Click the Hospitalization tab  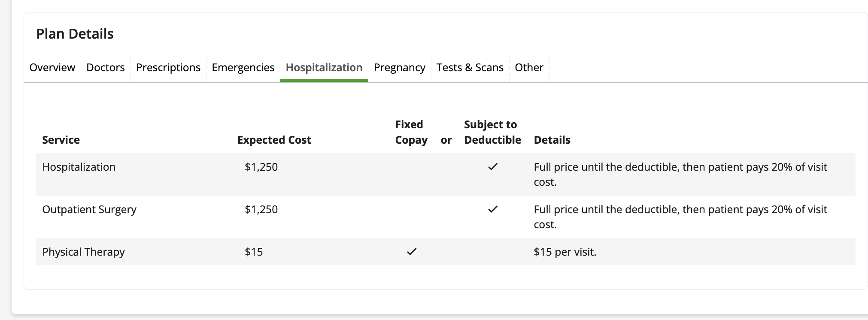point(324,68)
